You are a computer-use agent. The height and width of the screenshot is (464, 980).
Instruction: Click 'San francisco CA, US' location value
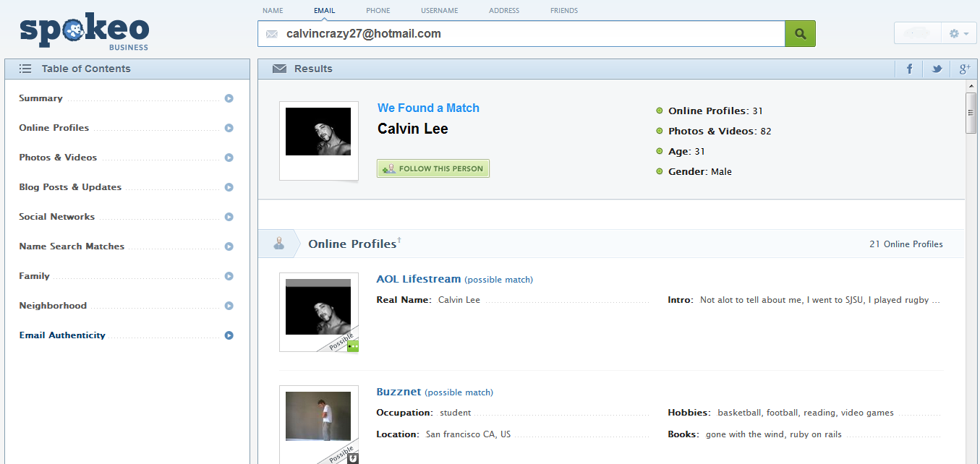click(x=468, y=435)
